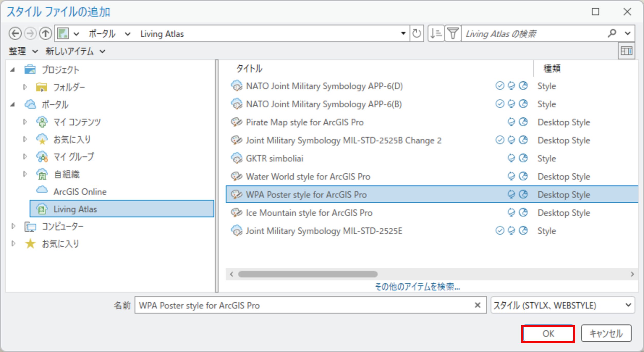The image size is (644, 352).
Task: Expand the コンピューター node
Action: coord(13,226)
